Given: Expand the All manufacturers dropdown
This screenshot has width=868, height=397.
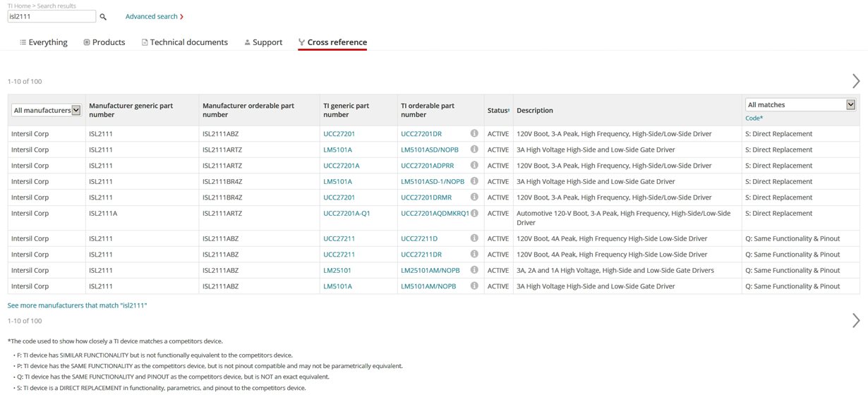Looking at the screenshot, I should (47, 110).
